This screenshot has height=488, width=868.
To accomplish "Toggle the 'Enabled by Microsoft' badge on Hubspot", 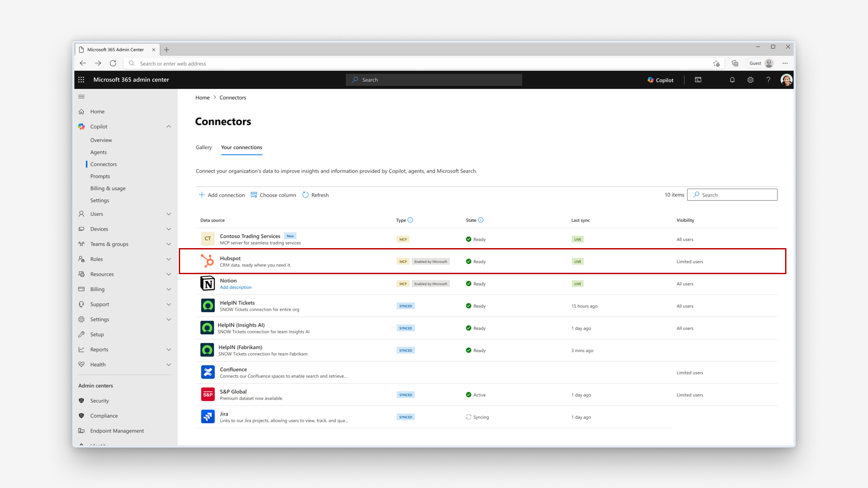I will click(430, 261).
